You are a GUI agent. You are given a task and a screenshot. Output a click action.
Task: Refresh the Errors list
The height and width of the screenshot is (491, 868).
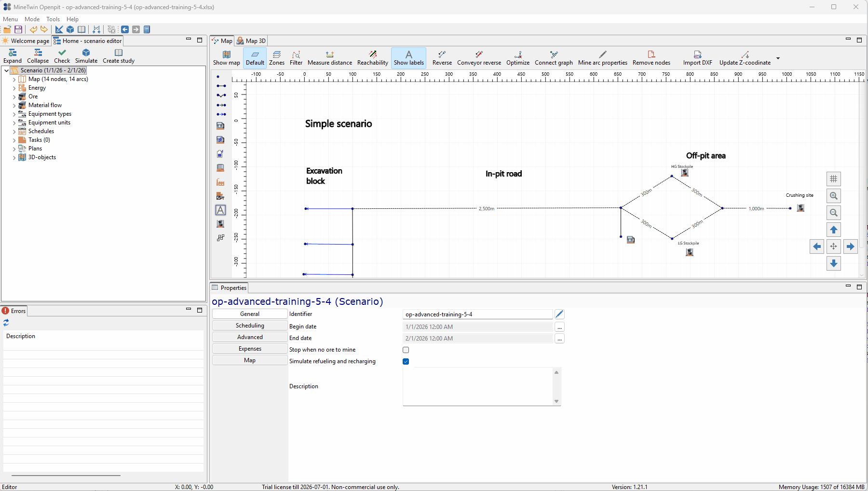pos(6,323)
